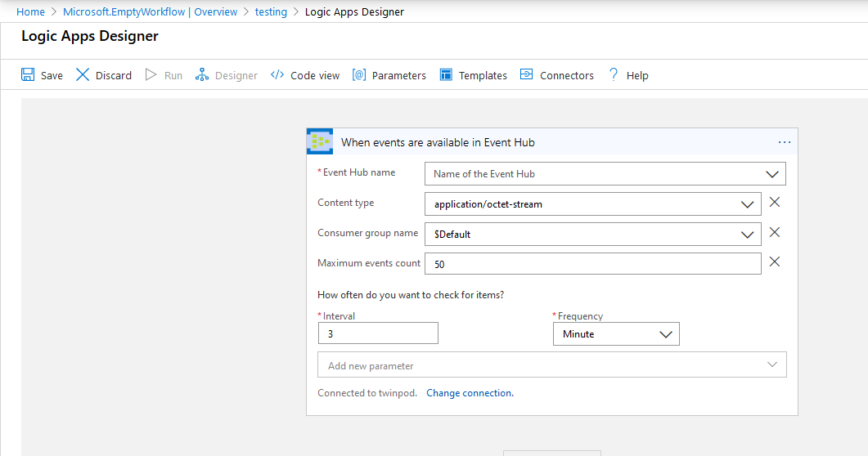This screenshot has height=456, width=868.
Task: Open the Connectors toolbar label
Action: (567, 75)
